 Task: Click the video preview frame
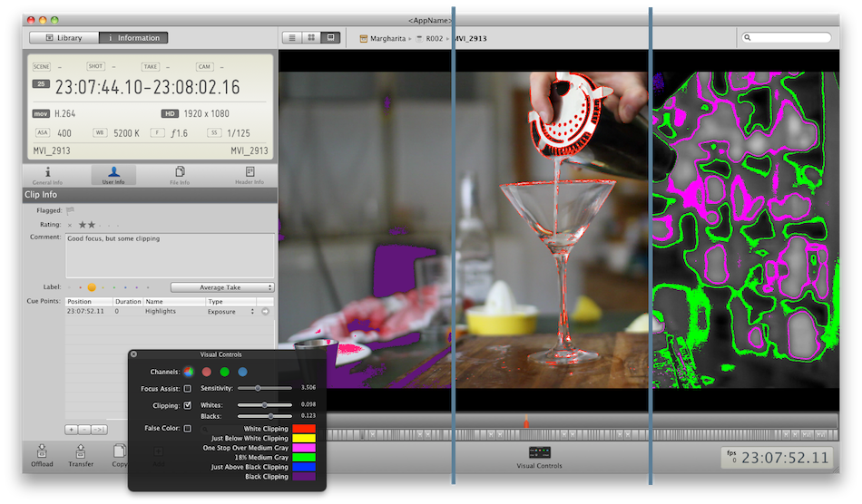point(559,229)
